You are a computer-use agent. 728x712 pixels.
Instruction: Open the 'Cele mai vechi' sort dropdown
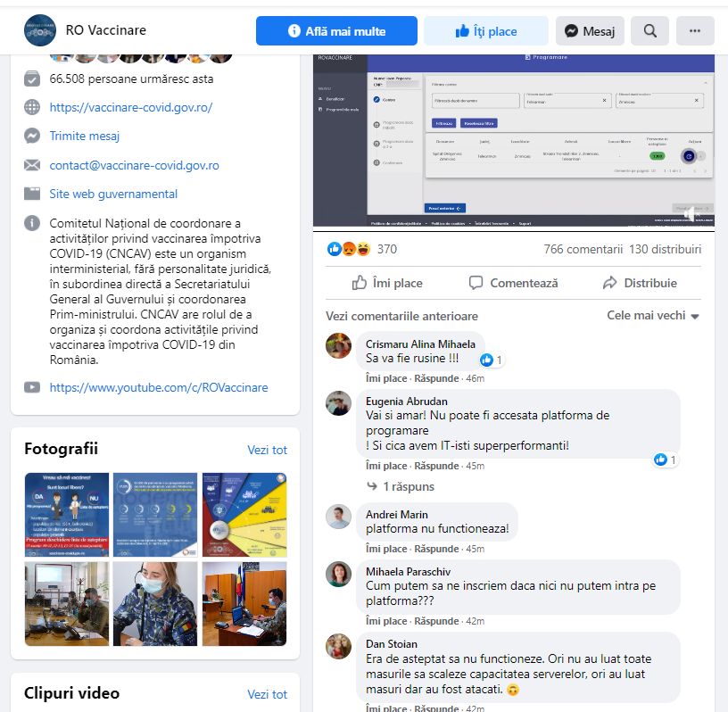pos(653,316)
